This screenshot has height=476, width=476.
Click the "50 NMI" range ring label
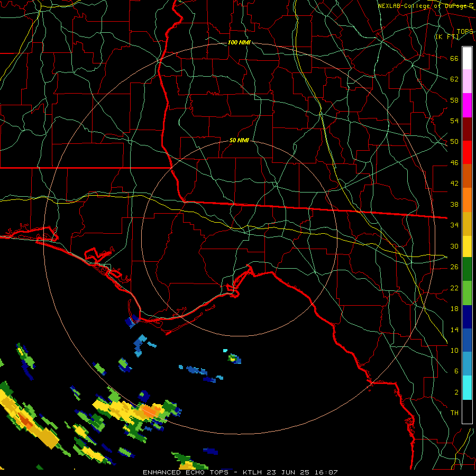coord(239,140)
